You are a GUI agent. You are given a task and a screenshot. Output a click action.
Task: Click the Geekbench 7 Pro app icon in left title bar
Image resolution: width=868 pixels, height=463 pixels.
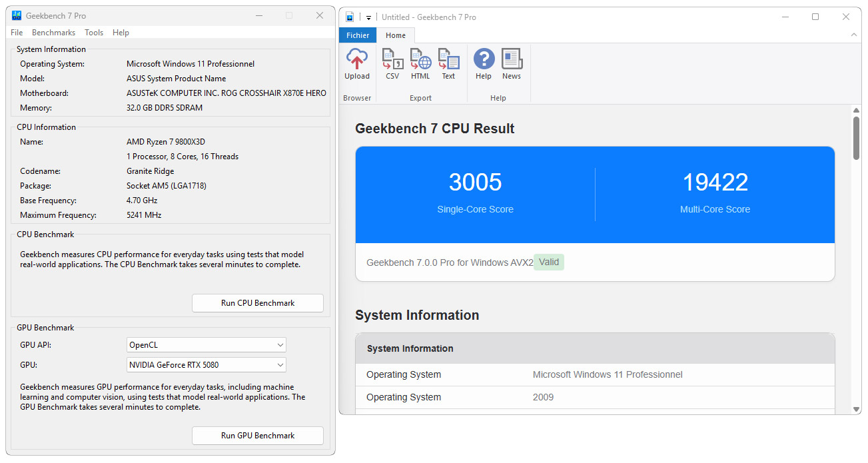[17, 15]
